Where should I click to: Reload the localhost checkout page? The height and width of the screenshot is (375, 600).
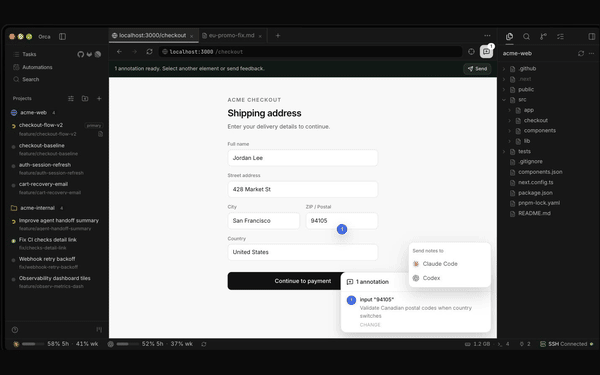click(149, 52)
